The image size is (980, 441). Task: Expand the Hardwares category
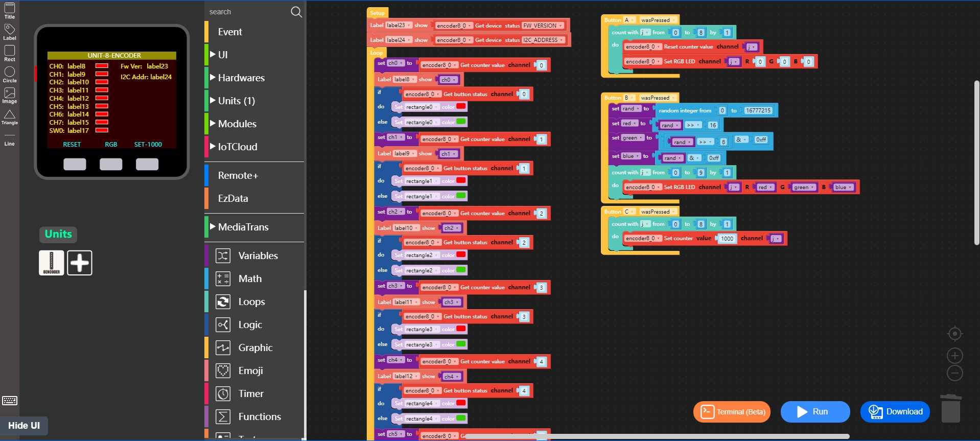point(241,78)
